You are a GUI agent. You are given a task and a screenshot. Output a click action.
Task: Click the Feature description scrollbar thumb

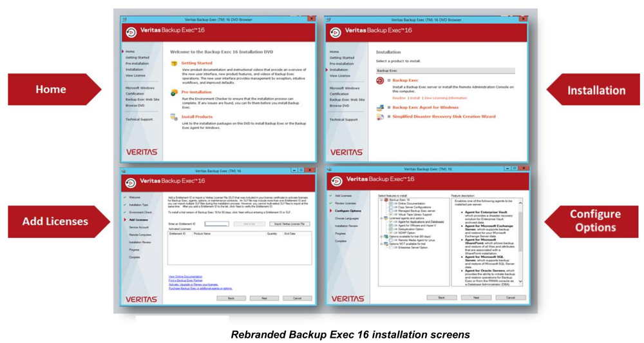[520, 231]
